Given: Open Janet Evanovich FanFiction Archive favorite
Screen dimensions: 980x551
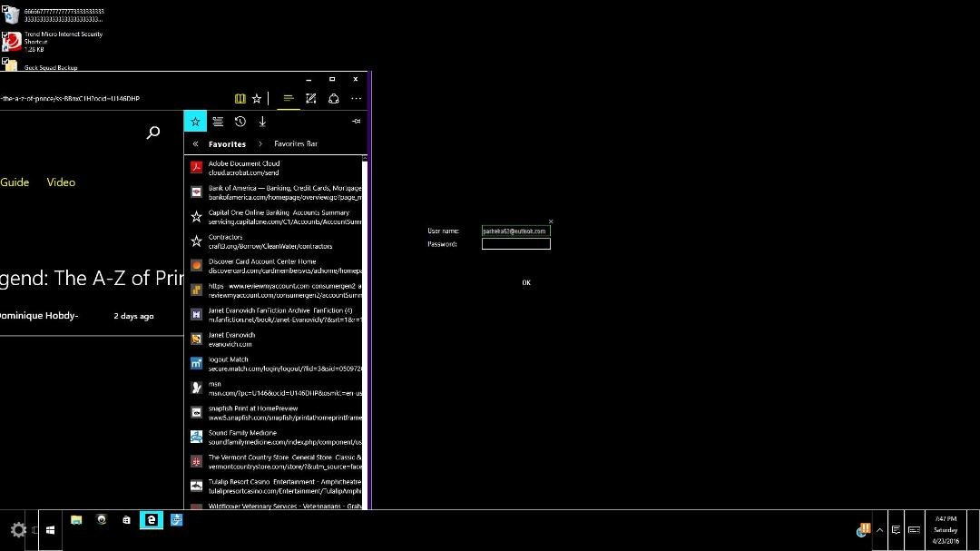Looking at the screenshot, I should [274, 315].
